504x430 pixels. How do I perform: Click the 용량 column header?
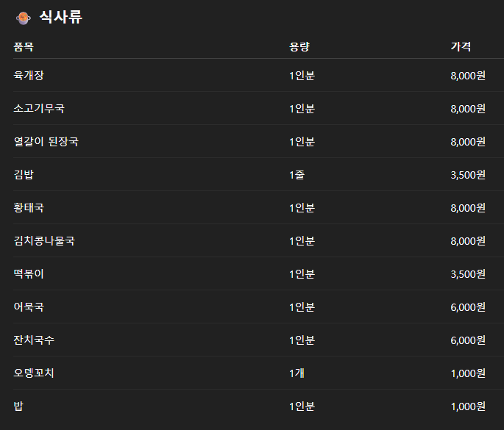[299, 47]
